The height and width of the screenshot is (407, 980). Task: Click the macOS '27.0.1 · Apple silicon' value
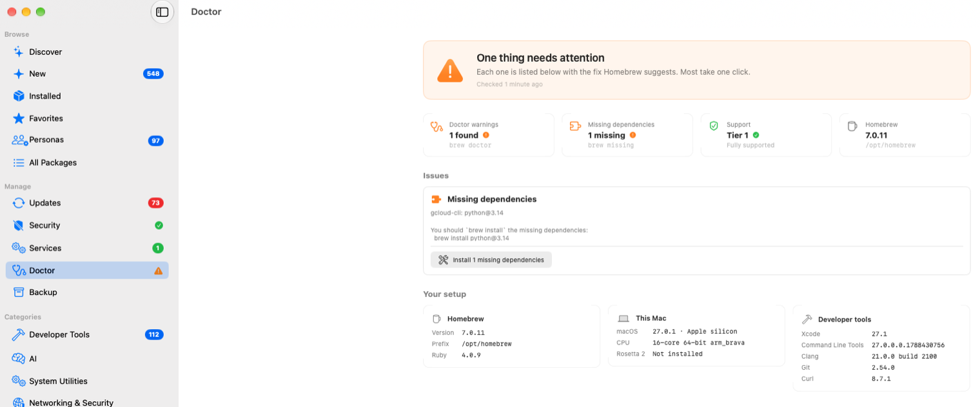(695, 332)
